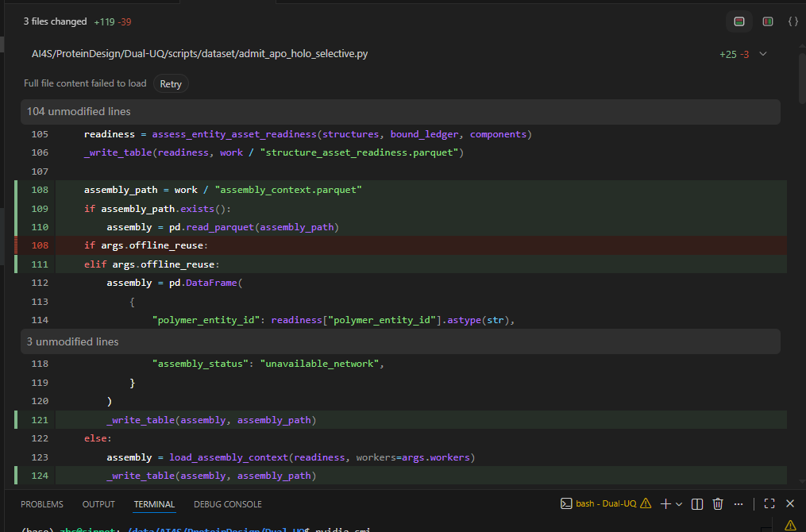Image resolution: width=806 pixels, height=532 pixels.
Task: Click line 123 load_assembly_context call
Action: (x=291, y=457)
